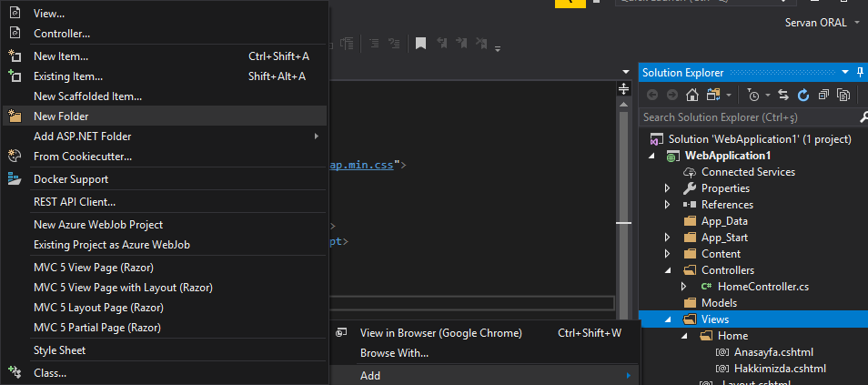Click the Connected Services cloud icon
This screenshot has height=385, width=868.
[x=690, y=172]
